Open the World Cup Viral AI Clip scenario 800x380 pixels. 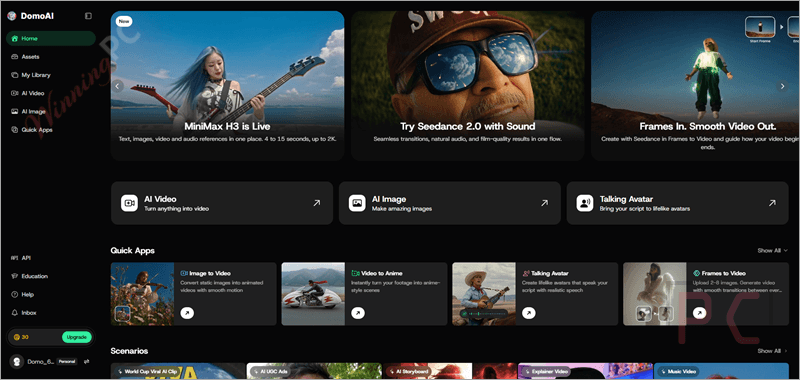178,371
